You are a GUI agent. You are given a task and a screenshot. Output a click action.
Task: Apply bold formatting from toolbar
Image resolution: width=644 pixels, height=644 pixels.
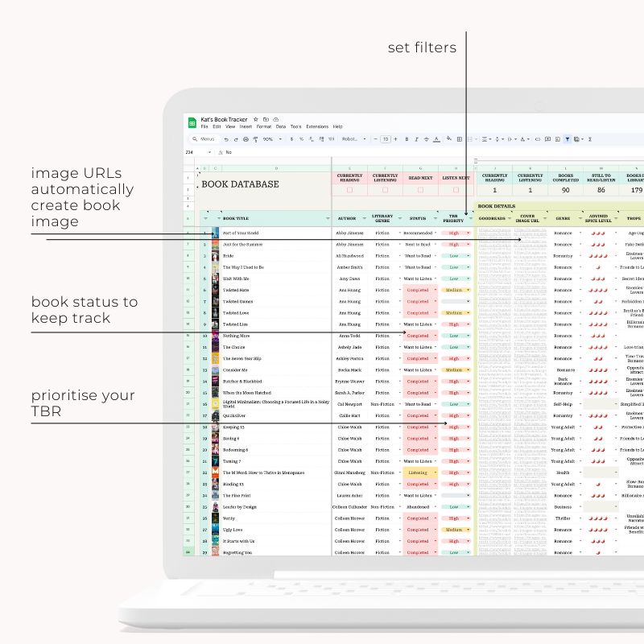407,139
